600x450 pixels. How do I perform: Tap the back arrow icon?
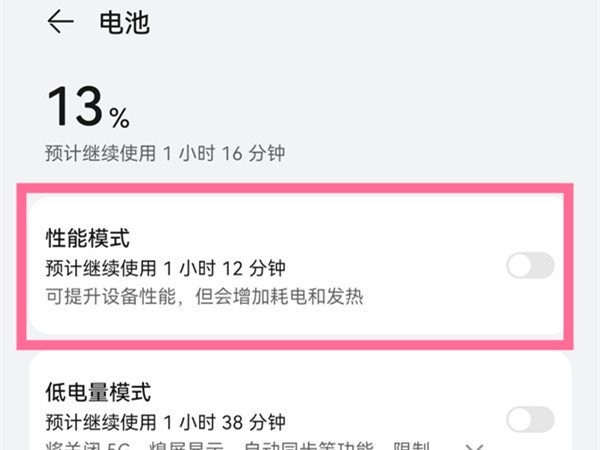point(61,22)
